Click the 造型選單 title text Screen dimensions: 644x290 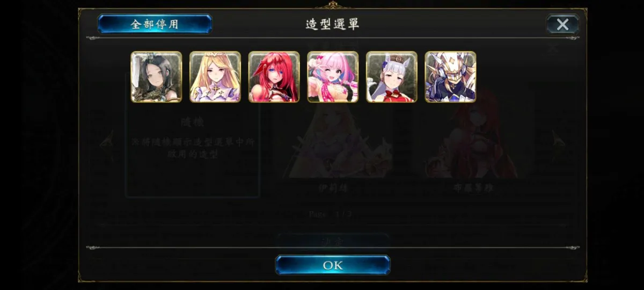pos(333,24)
